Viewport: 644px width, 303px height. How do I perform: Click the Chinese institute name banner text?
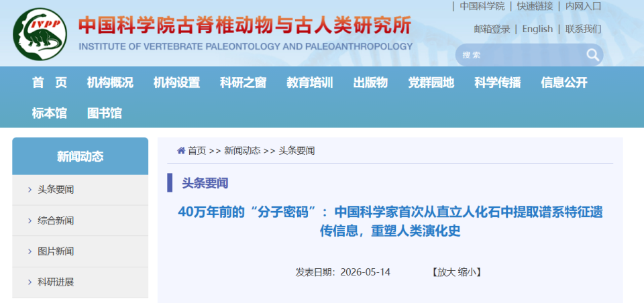245,25
